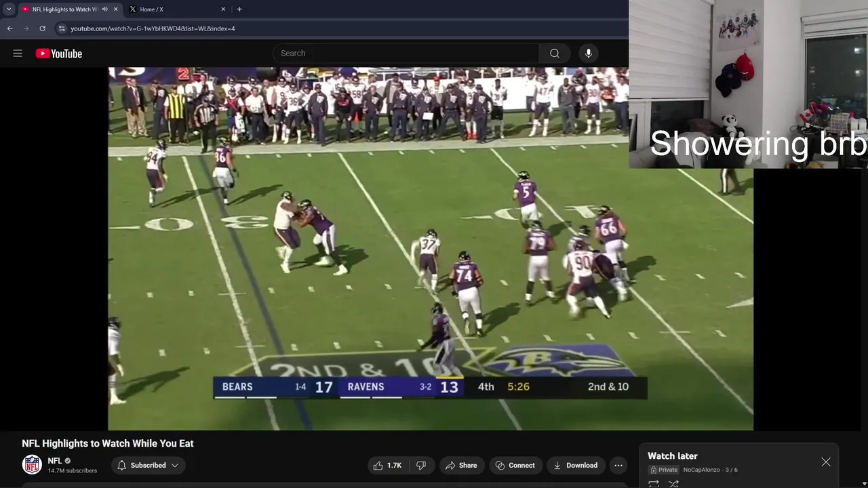The height and width of the screenshot is (488, 868).
Task: Start voice search with the microphone
Action: click(x=588, y=54)
